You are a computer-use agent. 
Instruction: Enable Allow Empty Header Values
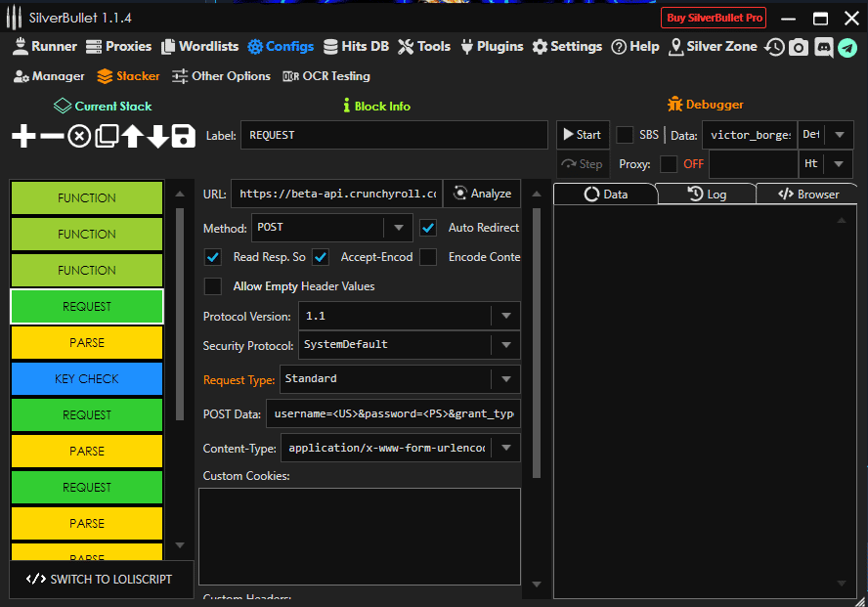[x=212, y=286]
